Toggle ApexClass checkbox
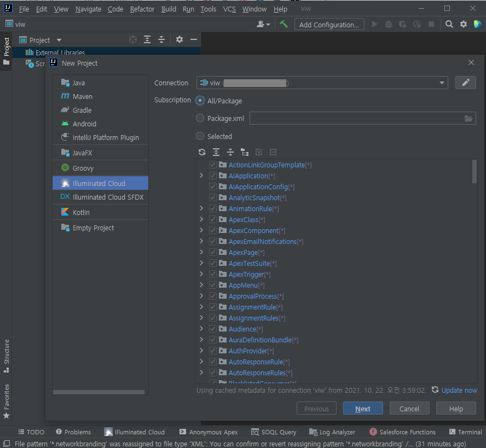This screenshot has height=448, width=486. [212, 219]
